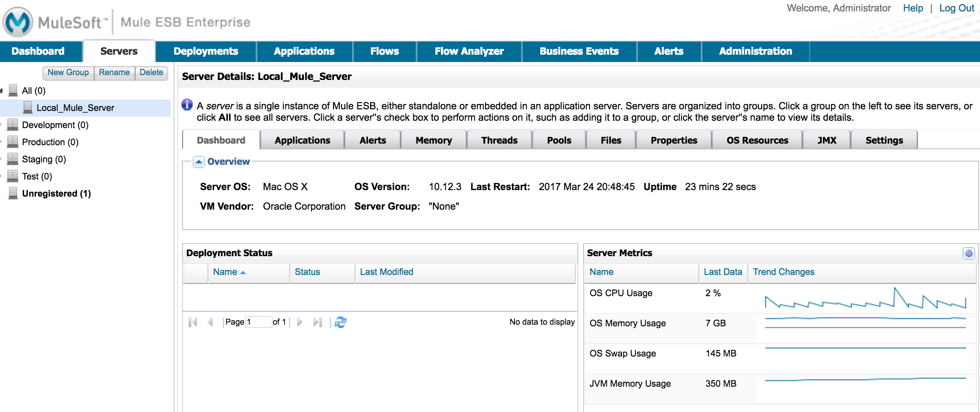This screenshot has height=412, width=980.
Task: Click the MuleSoft logo icon
Action: coord(17,22)
